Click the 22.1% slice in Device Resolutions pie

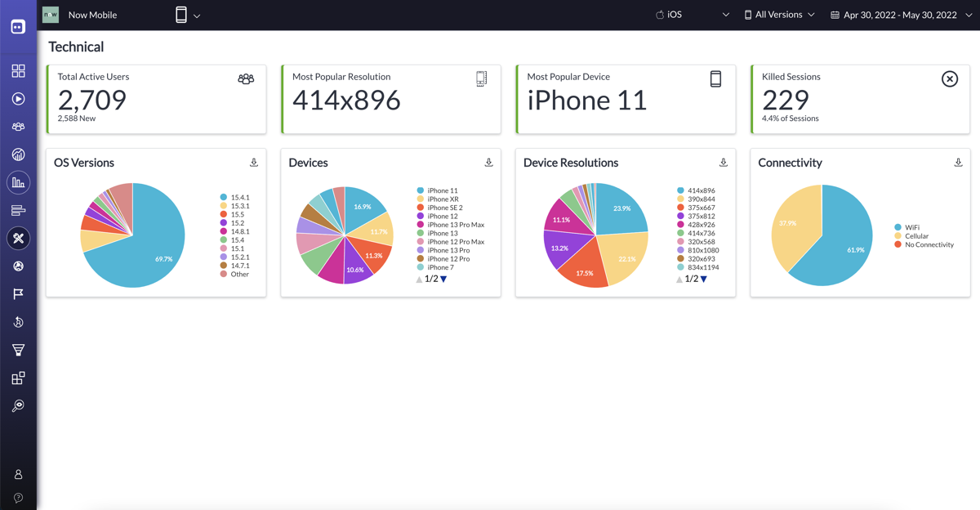click(x=622, y=257)
